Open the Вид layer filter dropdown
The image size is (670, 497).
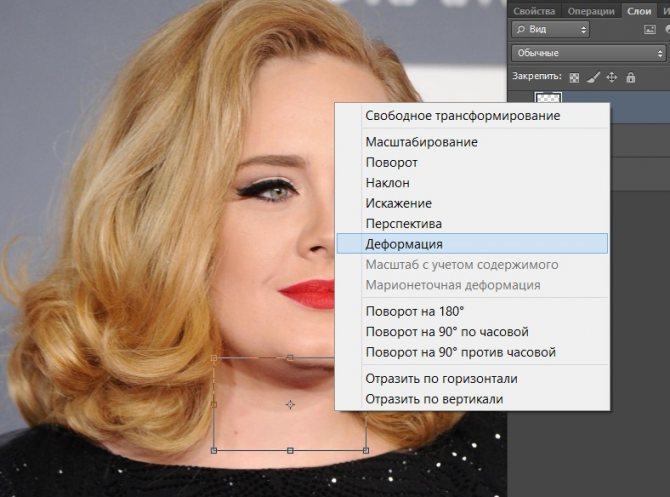point(549,30)
